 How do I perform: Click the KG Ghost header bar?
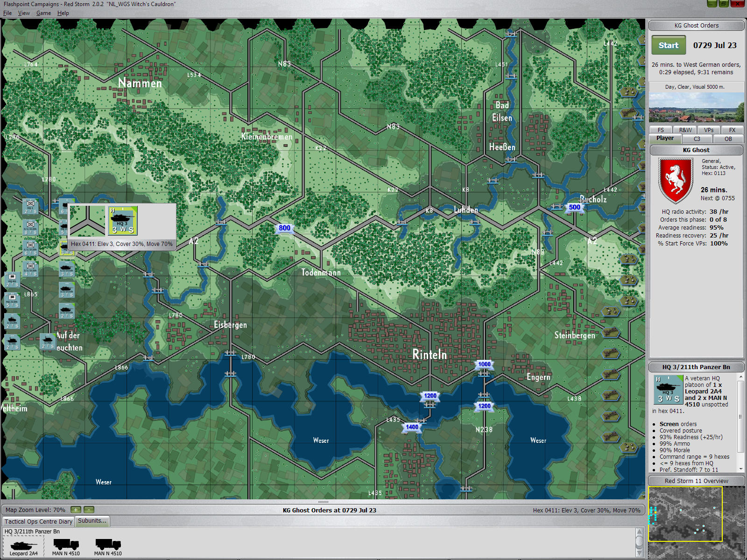(x=696, y=150)
